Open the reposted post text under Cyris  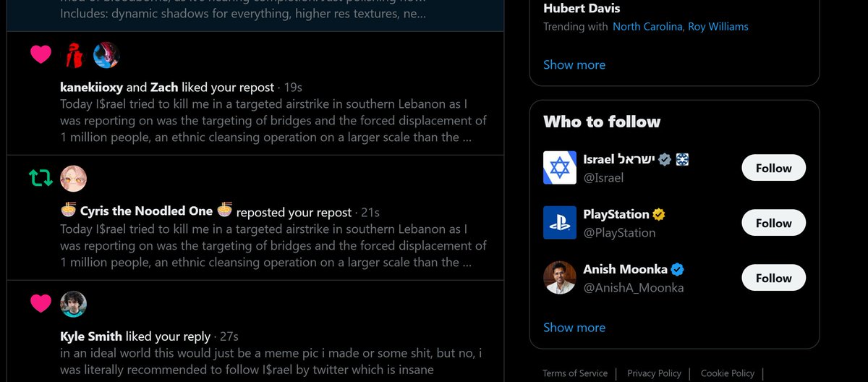pos(273,246)
